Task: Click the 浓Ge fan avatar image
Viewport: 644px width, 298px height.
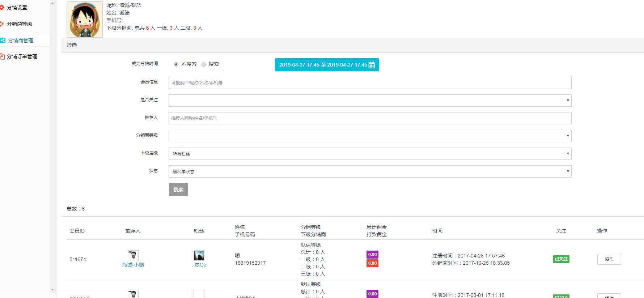Action: (x=199, y=256)
